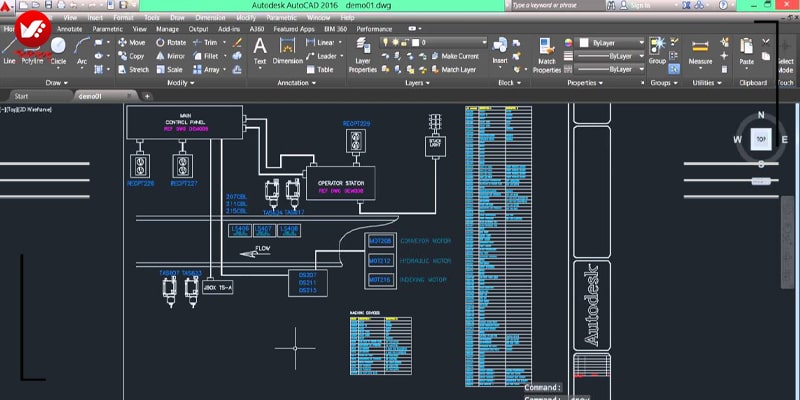
Task: Open the Annotate ribbon tab
Action: tap(70, 29)
